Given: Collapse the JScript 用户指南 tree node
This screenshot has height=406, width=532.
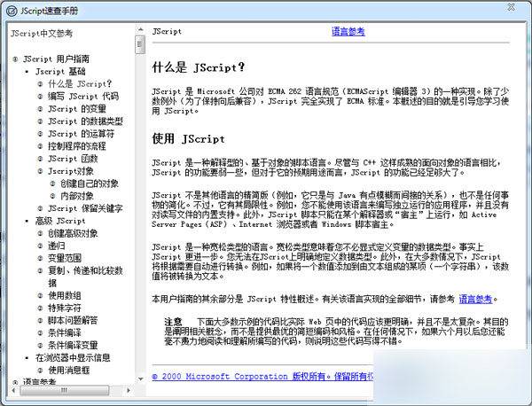Looking at the screenshot, I should click(15, 59).
